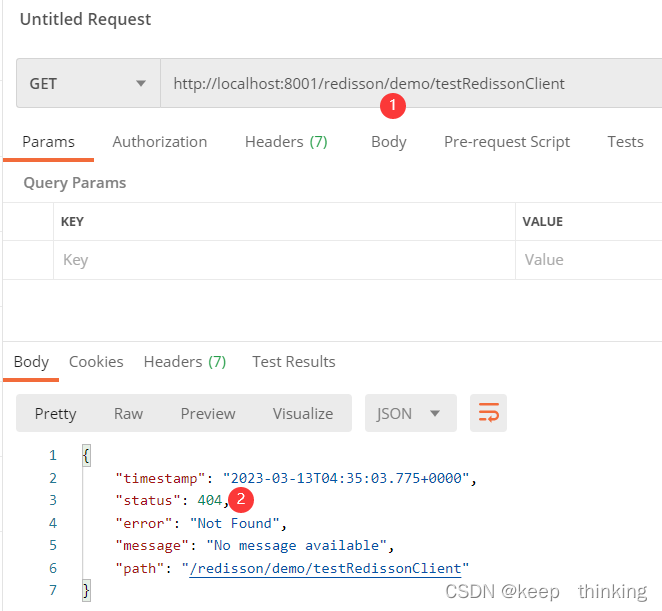Switch to Pre-request Script tab
This screenshot has width=662, height=611.
[x=507, y=142]
